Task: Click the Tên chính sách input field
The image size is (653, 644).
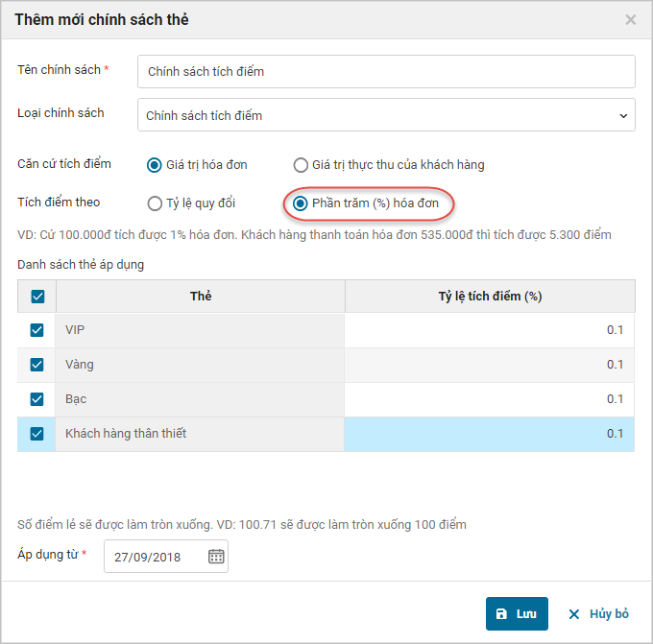Action: (386, 71)
